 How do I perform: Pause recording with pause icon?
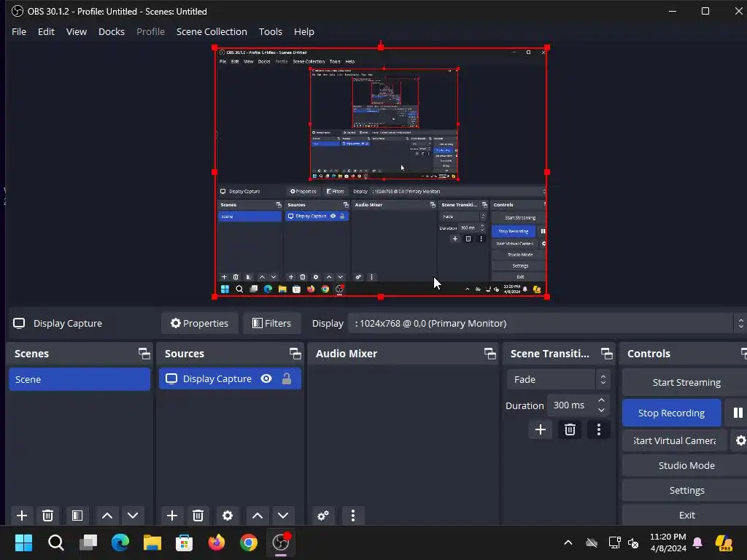(738, 413)
